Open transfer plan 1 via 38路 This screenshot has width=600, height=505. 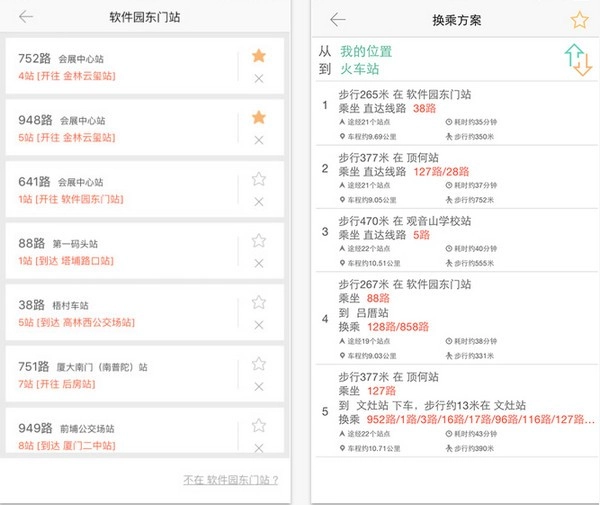(x=450, y=115)
